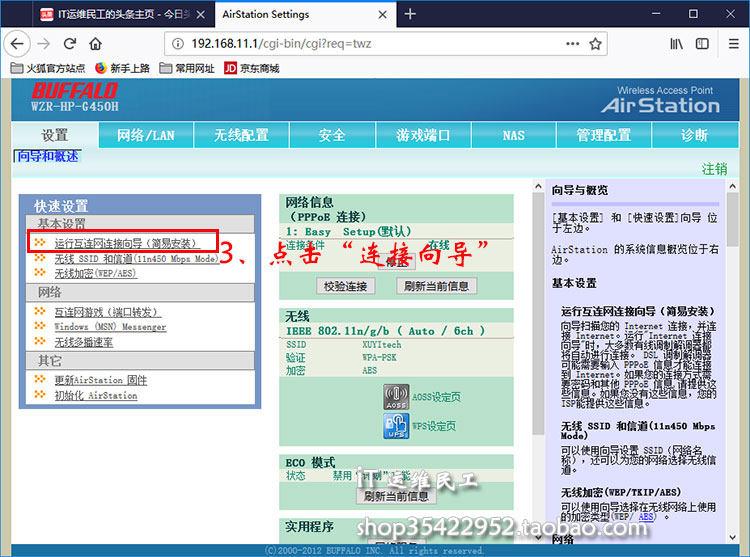Click 刷新当前信息 in the network info panel
750x557 pixels.
[x=436, y=286]
